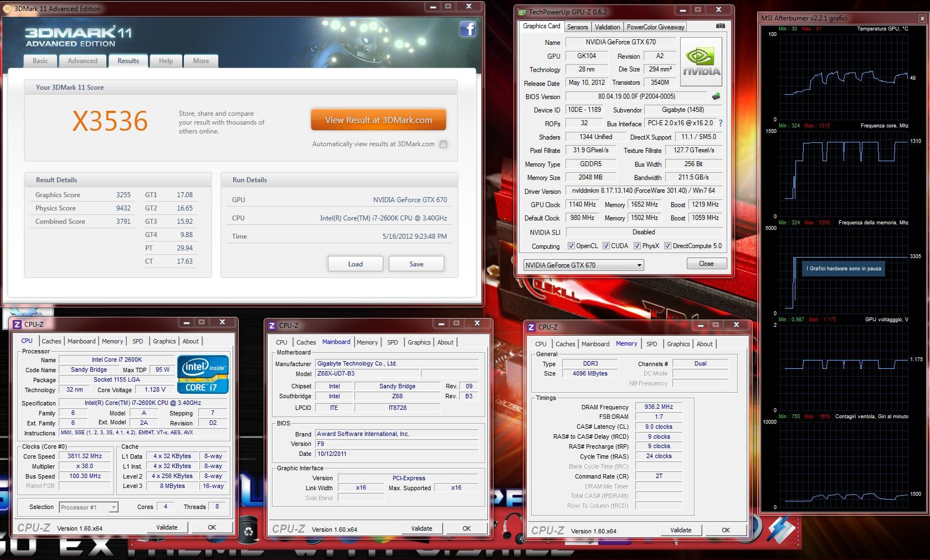The height and width of the screenshot is (560, 930).
Task: Open the Sensors tab in GPU-Z
Action: click(577, 27)
